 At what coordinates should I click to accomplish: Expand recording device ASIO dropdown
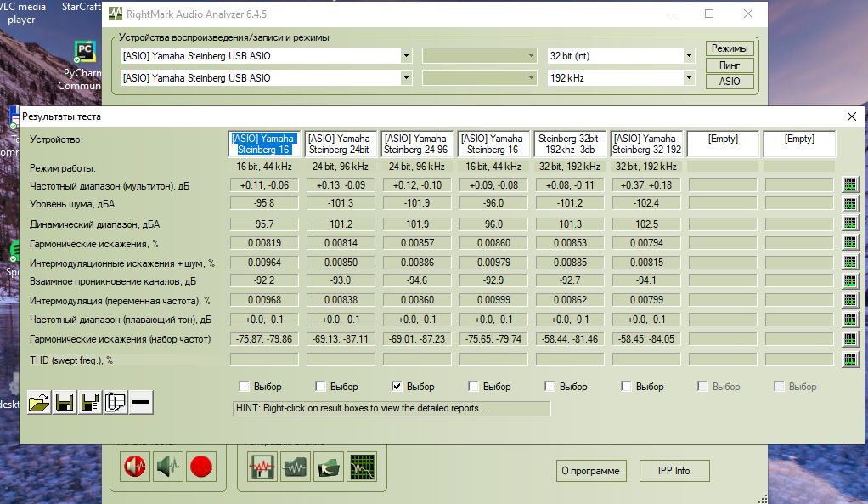click(x=406, y=78)
